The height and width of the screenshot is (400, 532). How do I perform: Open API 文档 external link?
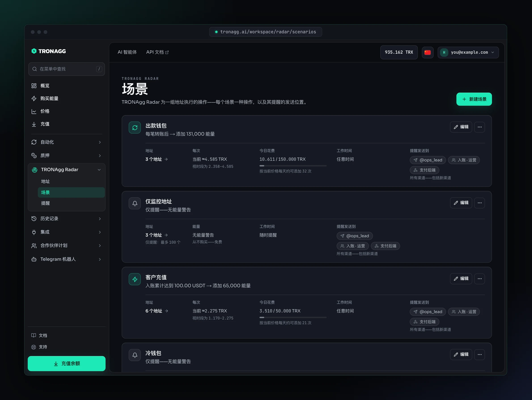pos(157,52)
